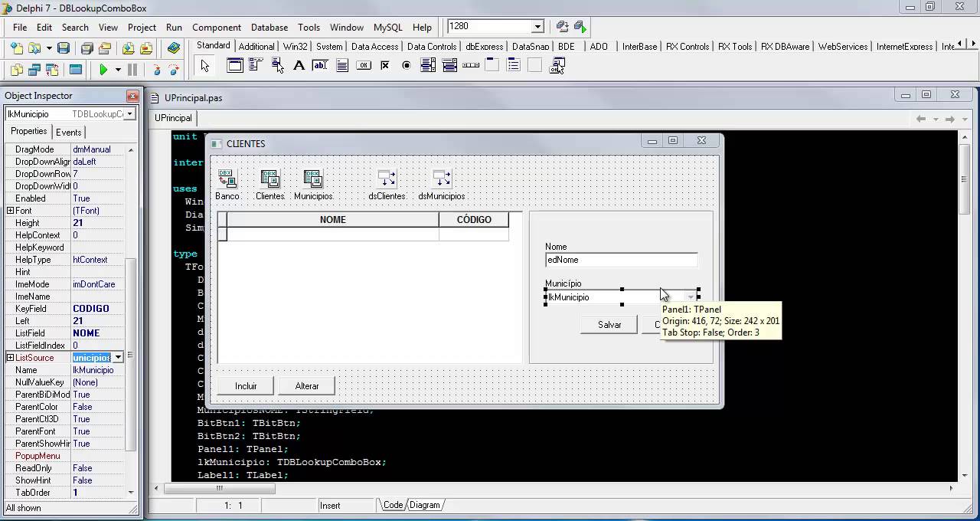This screenshot has width=980, height=521.
Task: Pick the ScrollBar component in palette
Action: pyautogui.click(x=471, y=66)
